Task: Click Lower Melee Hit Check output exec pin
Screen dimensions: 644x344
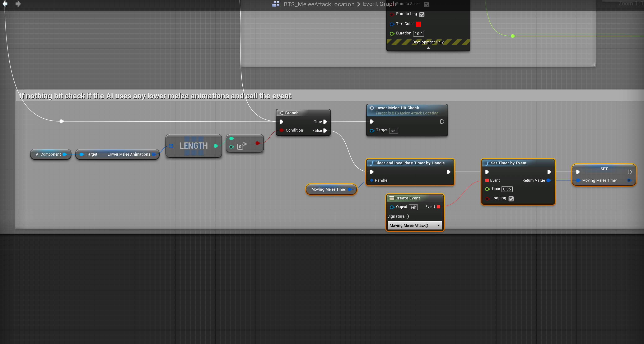Action: pyautogui.click(x=442, y=122)
